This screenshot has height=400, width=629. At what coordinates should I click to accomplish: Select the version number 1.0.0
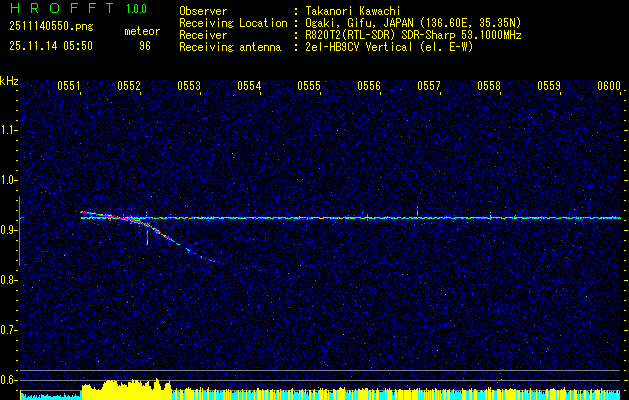(136, 9)
